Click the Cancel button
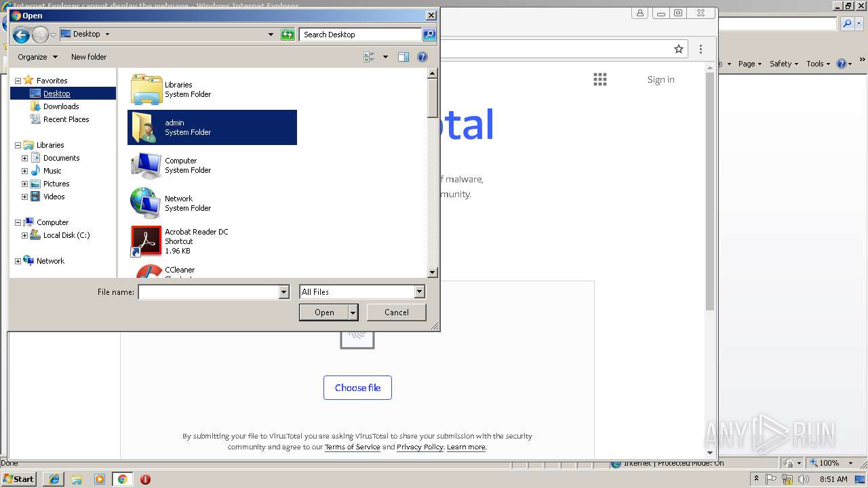 [x=397, y=312]
